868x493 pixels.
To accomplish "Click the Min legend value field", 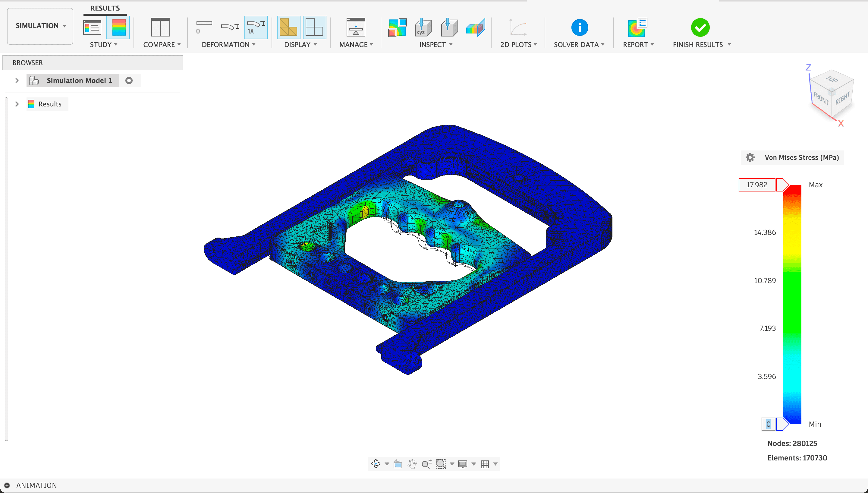I will click(768, 424).
